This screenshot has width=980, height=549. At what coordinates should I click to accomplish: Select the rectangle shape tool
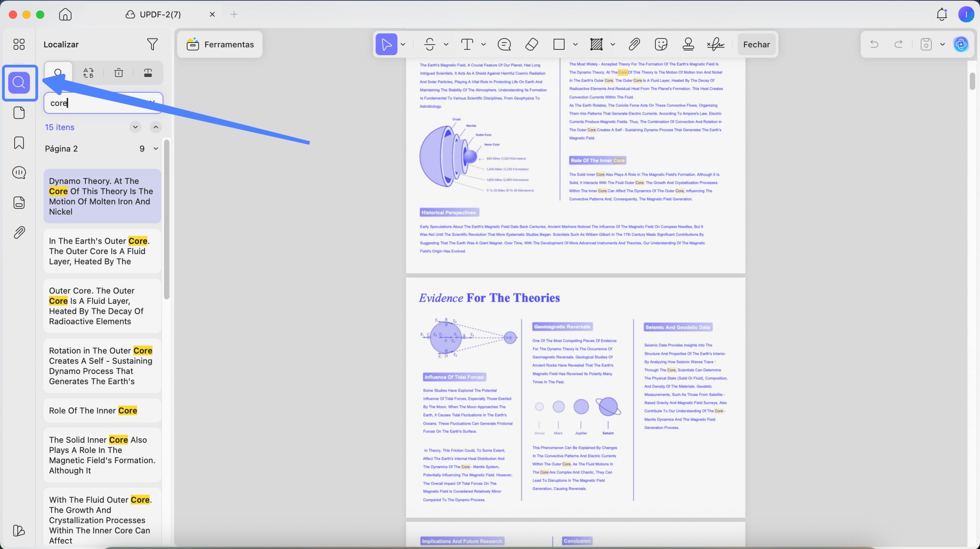pyautogui.click(x=559, y=44)
